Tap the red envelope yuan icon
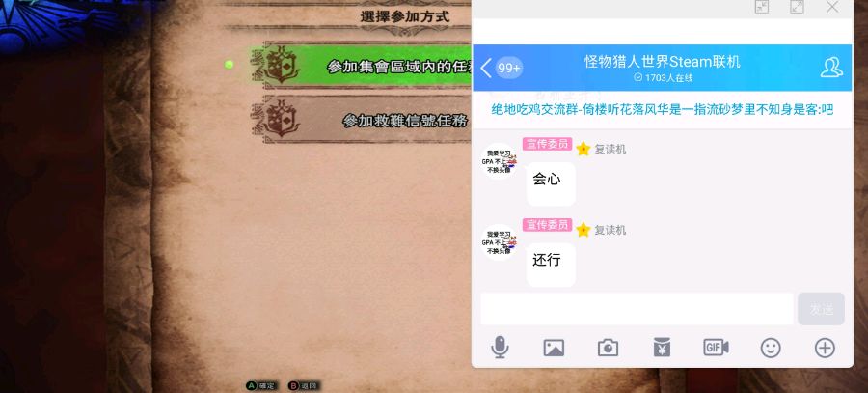The width and height of the screenshot is (868, 393). click(662, 347)
